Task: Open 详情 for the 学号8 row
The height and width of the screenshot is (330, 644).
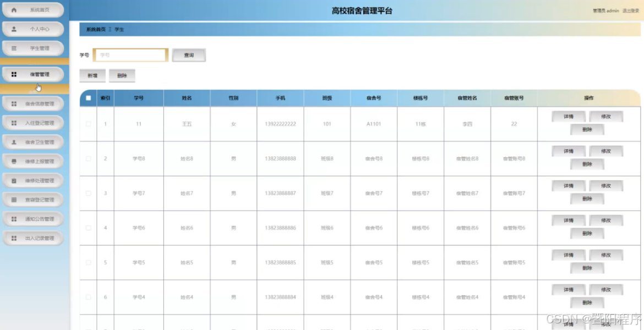Action: (x=569, y=151)
